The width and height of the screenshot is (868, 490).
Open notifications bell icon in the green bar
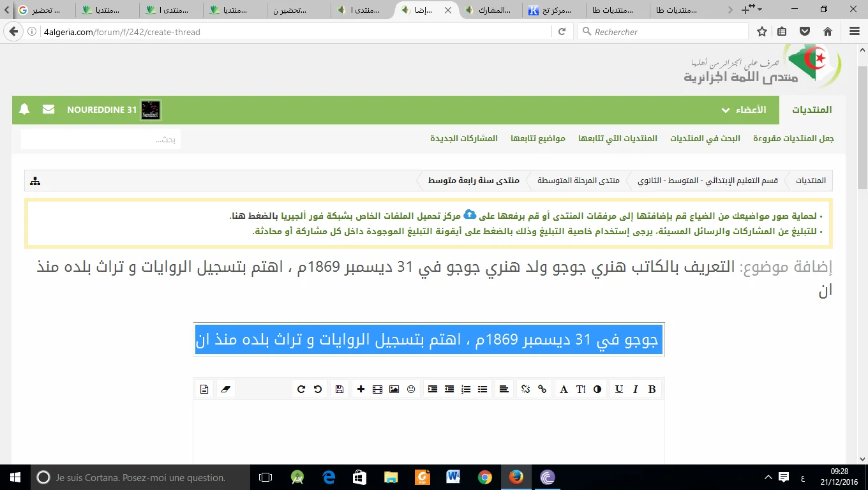25,110
